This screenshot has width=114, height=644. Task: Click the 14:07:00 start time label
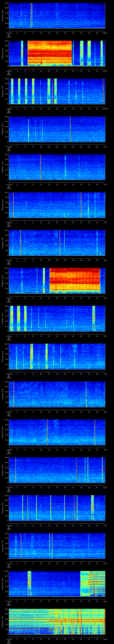pyautogui.click(x=9, y=412)
